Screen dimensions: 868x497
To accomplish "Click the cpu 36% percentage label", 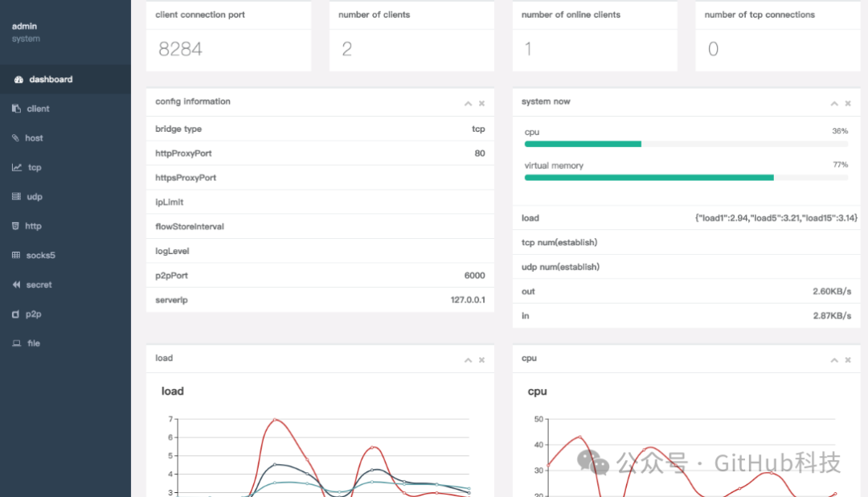I will coord(840,131).
